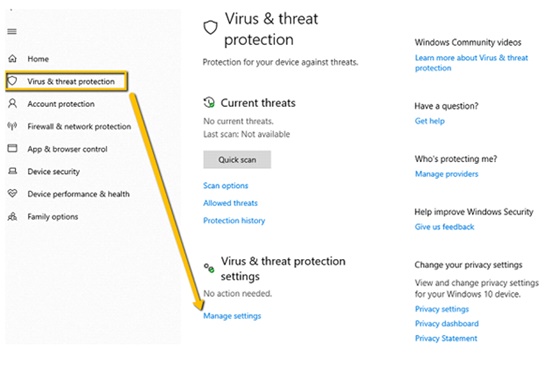This screenshot has width=550, height=365.
Task: Click the Account protection person icon
Action: (x=12, y=103)
